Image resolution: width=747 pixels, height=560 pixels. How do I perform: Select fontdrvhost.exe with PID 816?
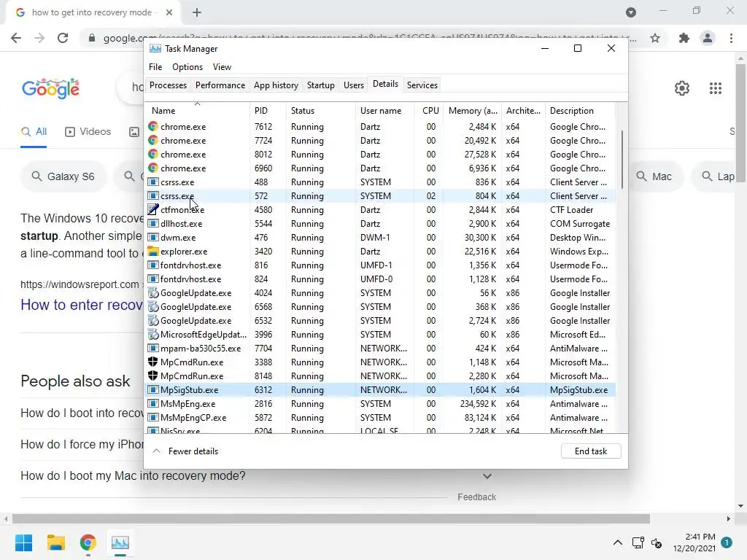379,265
